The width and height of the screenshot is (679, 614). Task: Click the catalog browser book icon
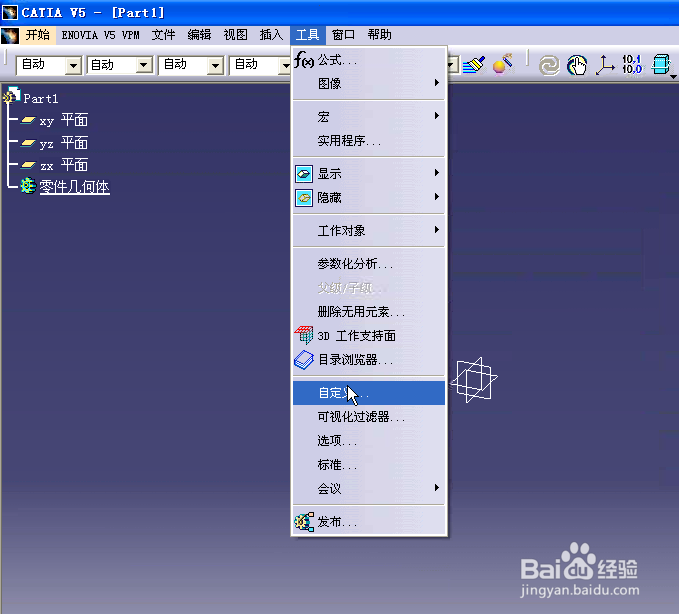point(304,360)
